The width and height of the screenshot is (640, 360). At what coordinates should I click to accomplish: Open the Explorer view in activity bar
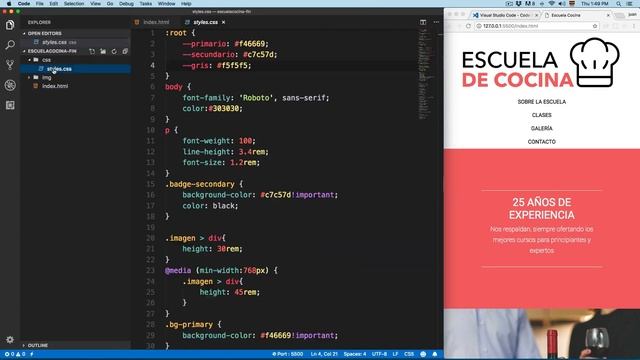(x=10, y=25)
